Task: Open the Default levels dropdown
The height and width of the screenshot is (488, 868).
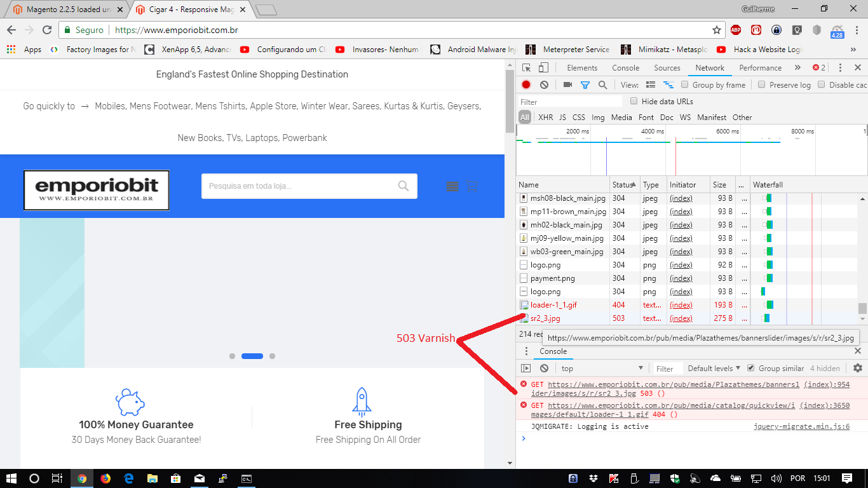Action: (x=714, y=368)
